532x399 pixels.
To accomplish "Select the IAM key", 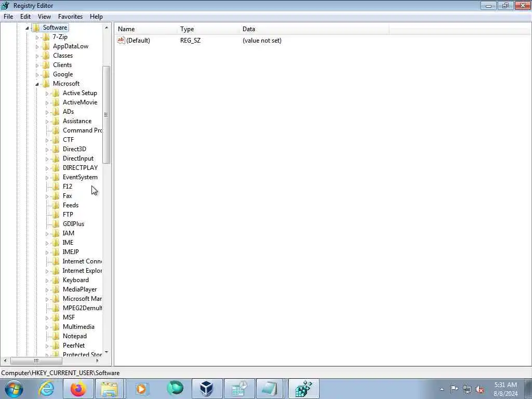I will (68, 233).
